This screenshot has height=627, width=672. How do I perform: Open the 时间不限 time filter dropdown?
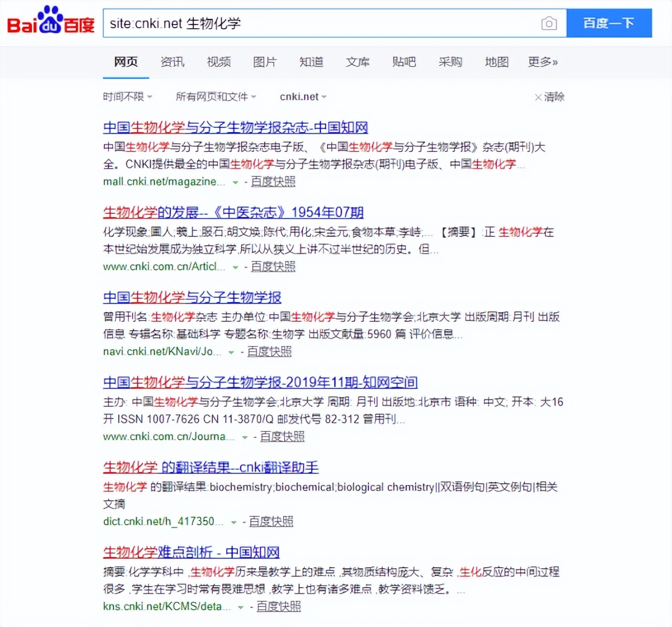pos(127,96)
